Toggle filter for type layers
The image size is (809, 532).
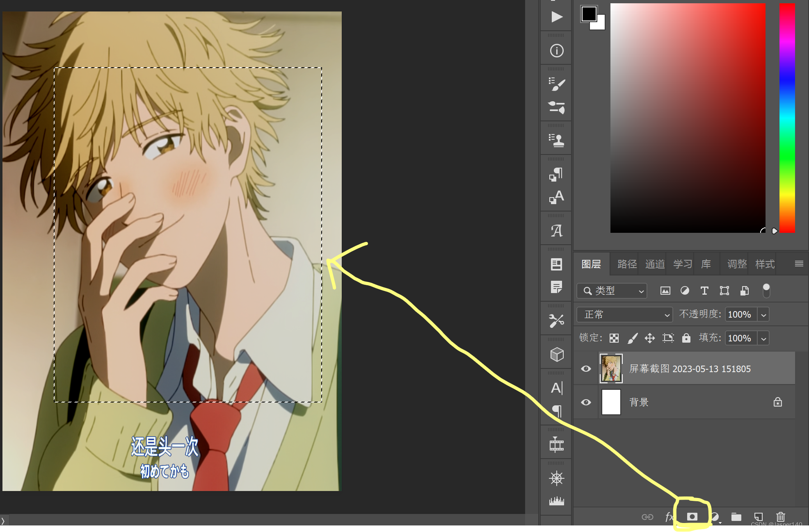click(x=704, y=291)
